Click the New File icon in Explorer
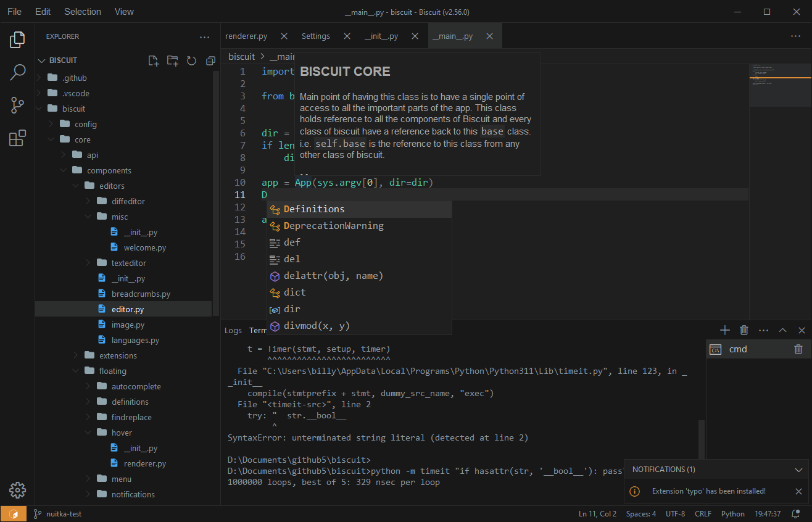Screen dimensions: 812x522 (x=154, y=60)
